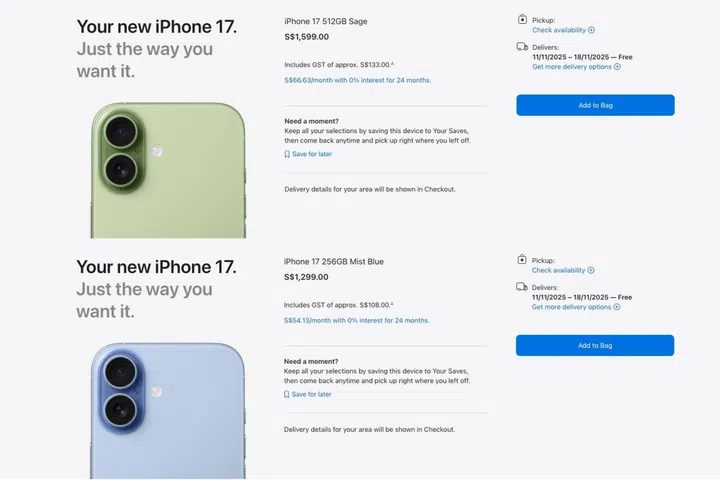Screen dimensions: 720x480
Task: Click the green Sage iPhone 17 product image
Action: 168,170
